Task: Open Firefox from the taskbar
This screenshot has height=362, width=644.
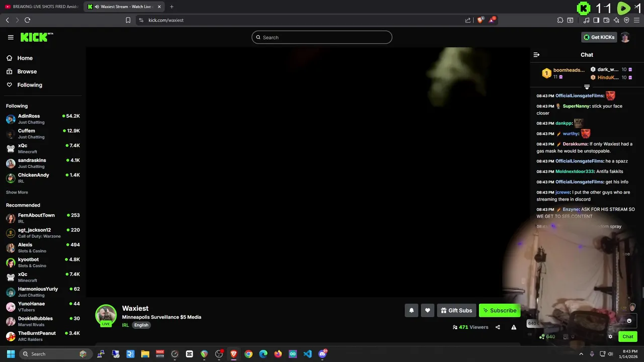Action: (278, 354)
